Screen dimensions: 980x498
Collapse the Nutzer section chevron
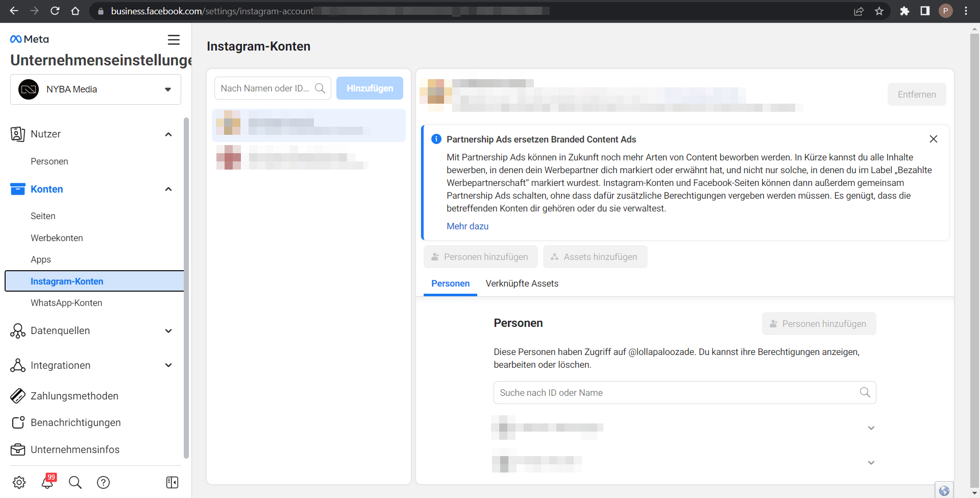pos(168,134)
